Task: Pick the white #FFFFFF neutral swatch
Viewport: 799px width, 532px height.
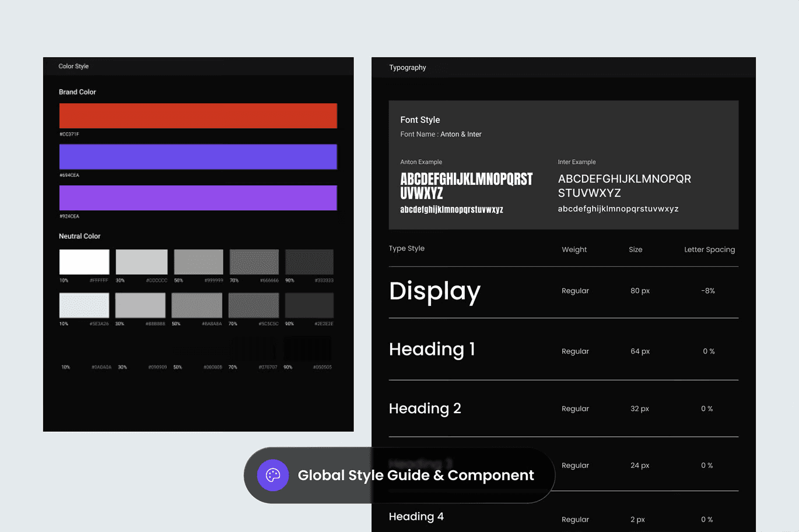Action: (85, 262)
